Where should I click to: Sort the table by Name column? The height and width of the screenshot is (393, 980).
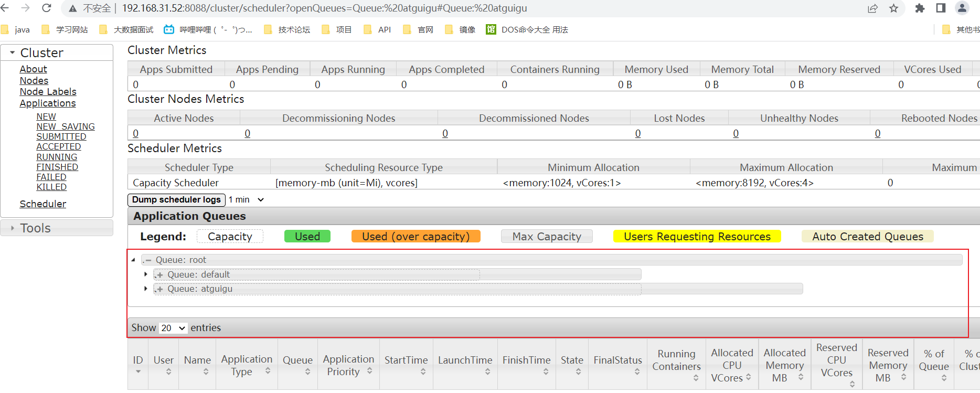pos(197,365)
